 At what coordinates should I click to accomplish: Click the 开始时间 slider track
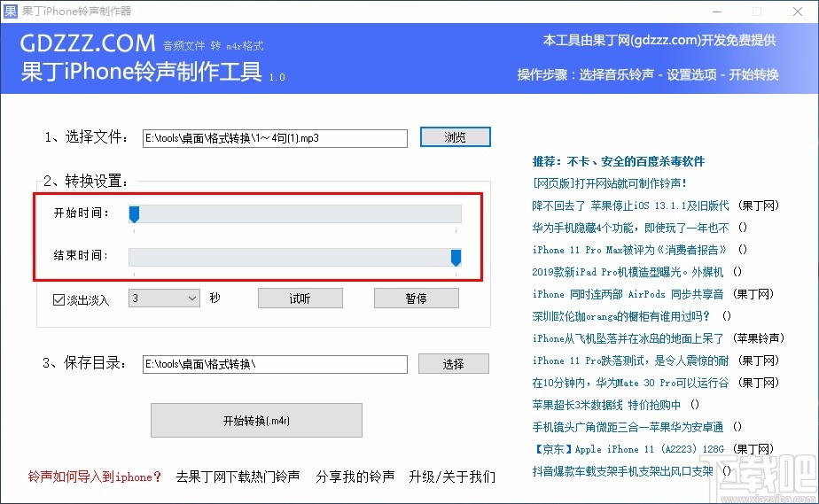(295, 214)
